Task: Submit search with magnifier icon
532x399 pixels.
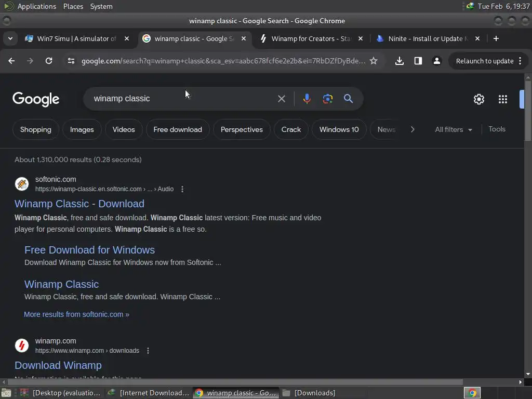Action: (349, 99)
